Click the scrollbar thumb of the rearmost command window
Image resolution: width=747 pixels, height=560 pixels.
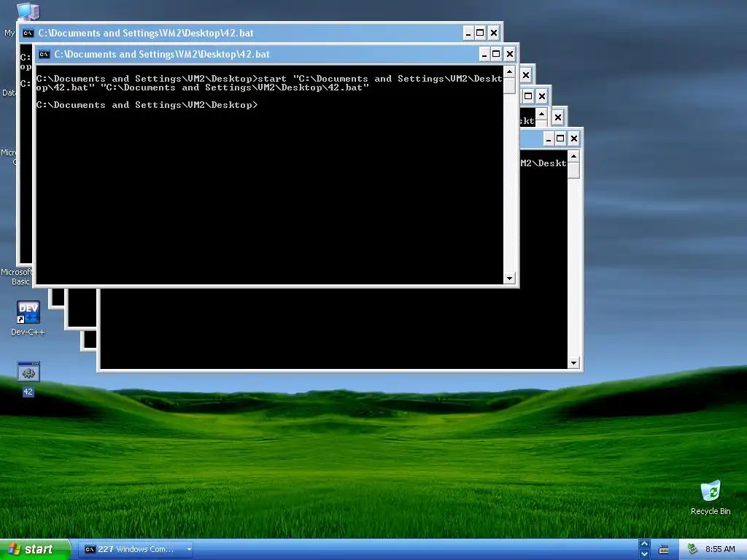point(573,171)
